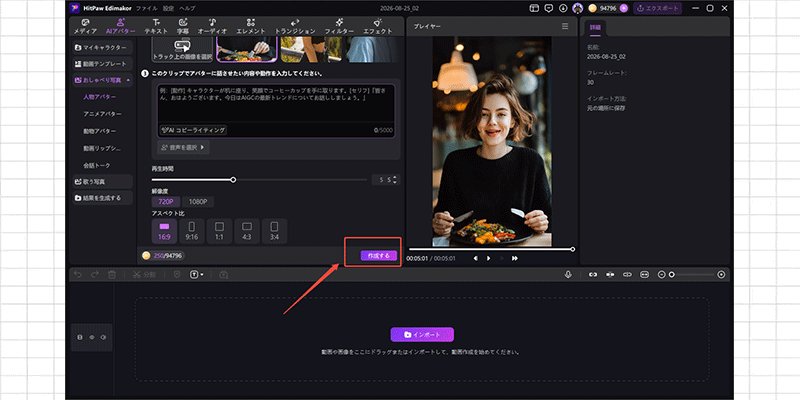
Task: Open the ヘルプ menu
Action: [187, 8]
